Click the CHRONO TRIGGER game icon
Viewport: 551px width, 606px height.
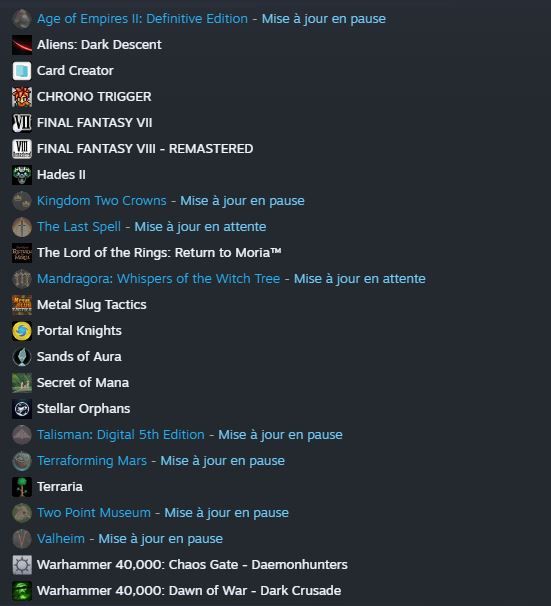pos(22,97)
